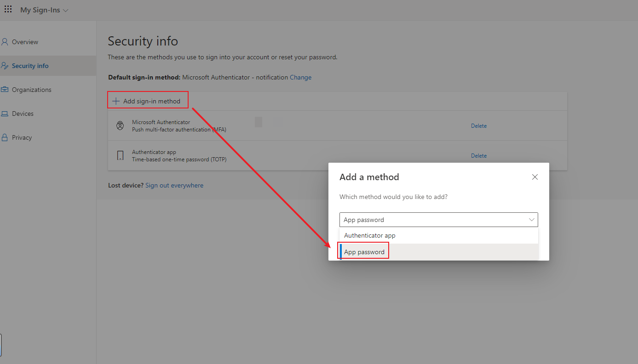This screenshot has width=638, height=364.
Task: Click Microsoft Authenticator method name text
Action: tap(161, 122)
